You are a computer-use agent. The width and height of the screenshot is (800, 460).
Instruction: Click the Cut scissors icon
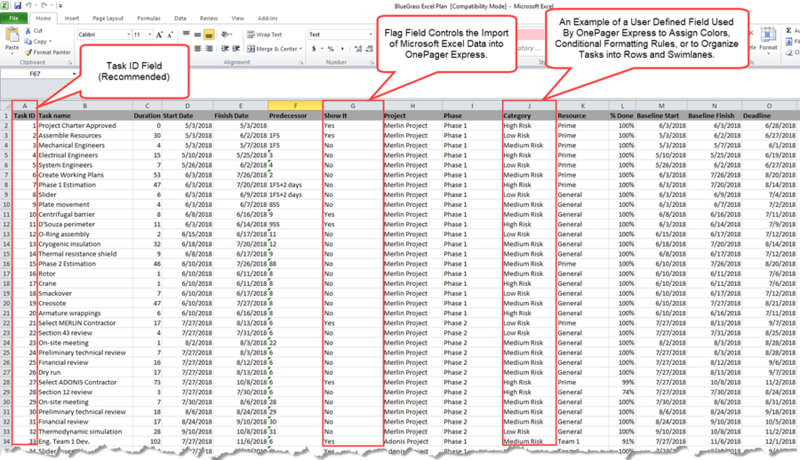pyautogui.click(x=28, y=31)
